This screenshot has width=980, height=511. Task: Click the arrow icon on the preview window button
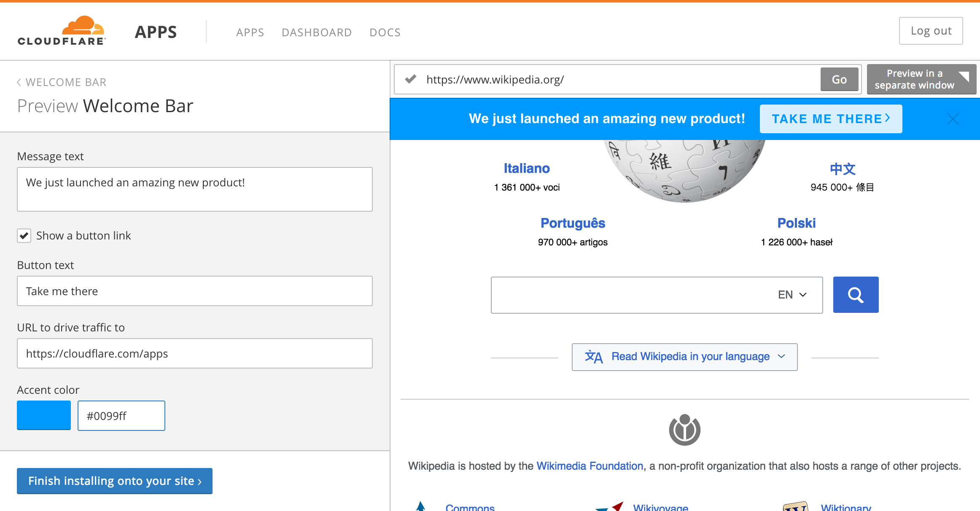[x=964, y=77]
